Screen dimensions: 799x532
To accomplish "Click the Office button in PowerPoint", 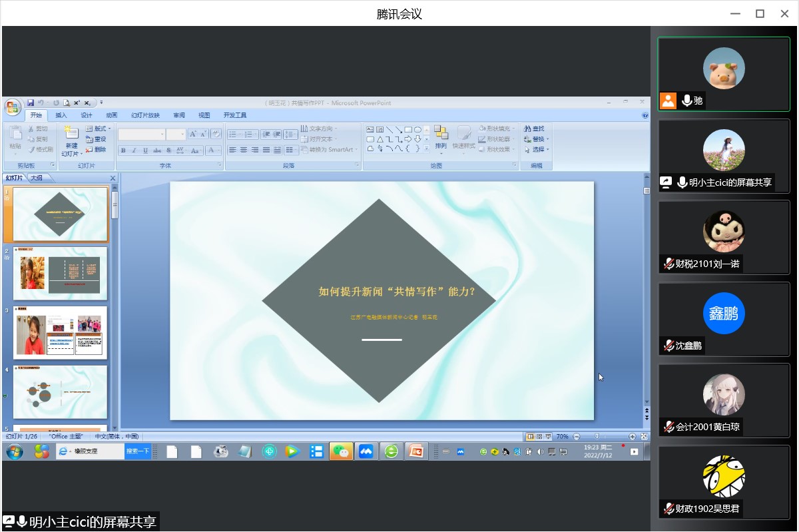I will [13, 107].
